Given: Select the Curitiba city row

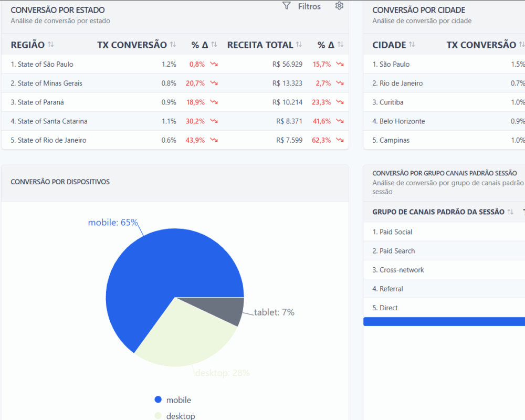Looking at the screenshot, I should (444, 102).
